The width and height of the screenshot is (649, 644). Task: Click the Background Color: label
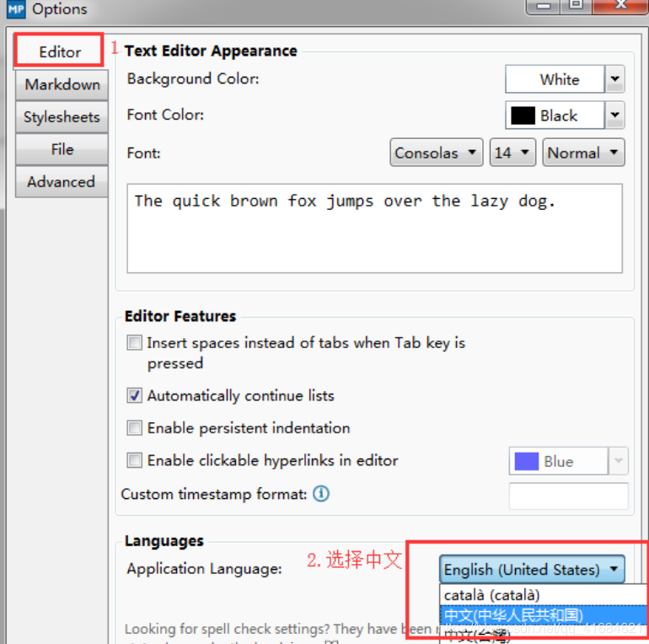pos(193,78)
